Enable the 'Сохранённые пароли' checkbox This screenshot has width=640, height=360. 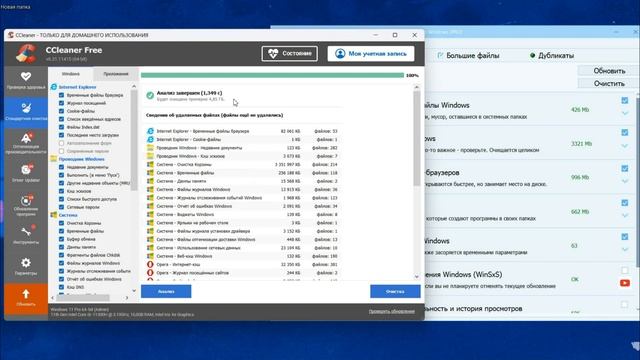pos(61,151)
